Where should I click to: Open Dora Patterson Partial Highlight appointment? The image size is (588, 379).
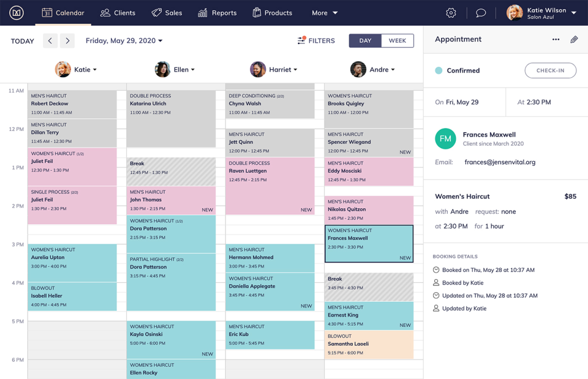click(x=171, y=282)
